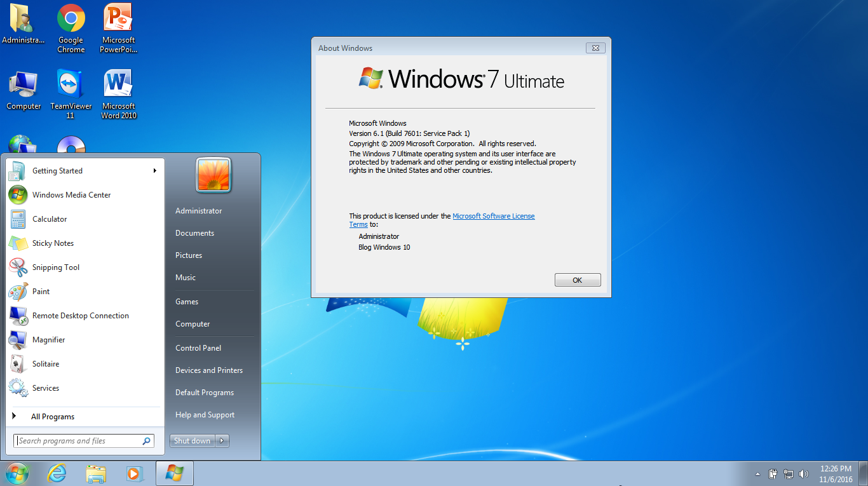Open Windows Media Center in Start menu

coord(85,195)
